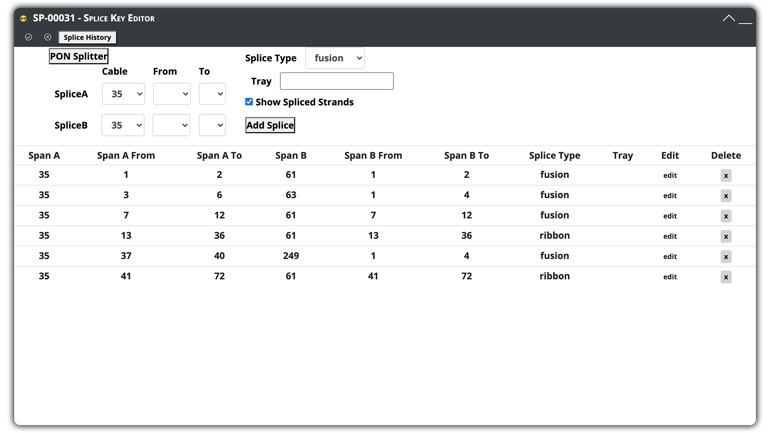
Task: Open the SpliceA Cable dropdown
Action: coord(123,94)
